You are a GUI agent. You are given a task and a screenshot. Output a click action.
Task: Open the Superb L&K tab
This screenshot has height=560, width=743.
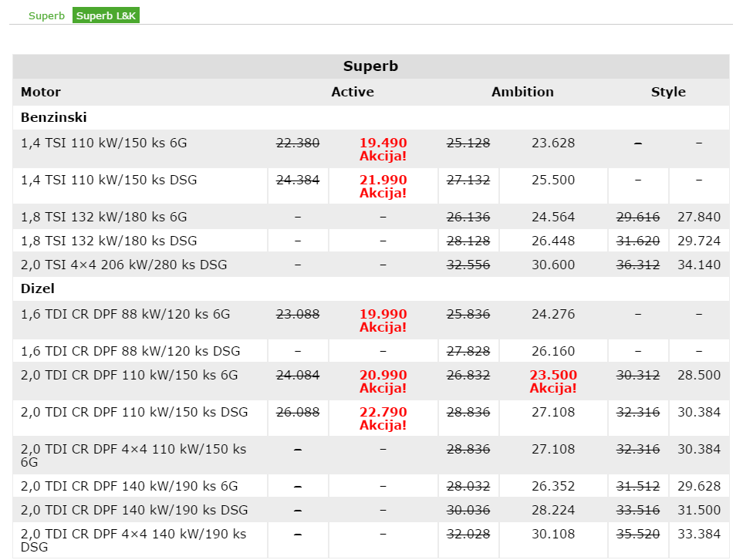[106, 15]
